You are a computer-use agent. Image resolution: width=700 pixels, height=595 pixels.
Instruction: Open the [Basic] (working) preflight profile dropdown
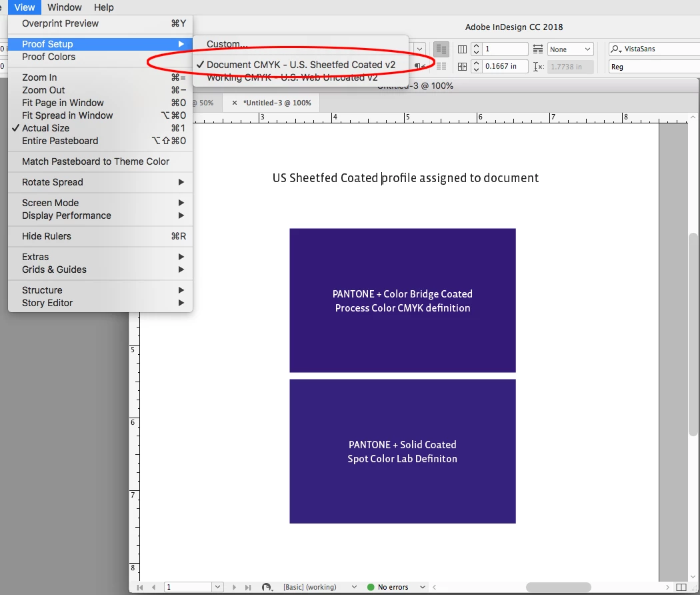point(354,587)
